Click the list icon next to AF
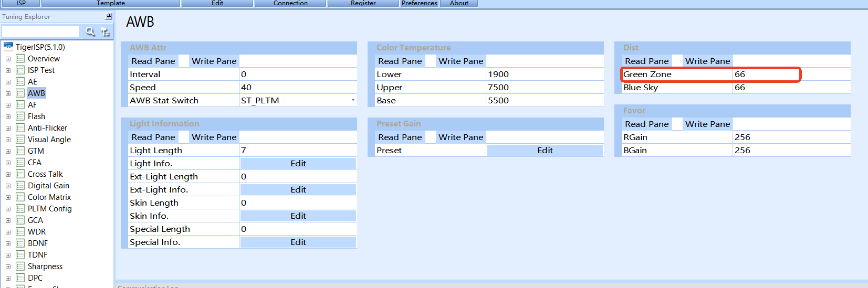 (x=20, y=104)
